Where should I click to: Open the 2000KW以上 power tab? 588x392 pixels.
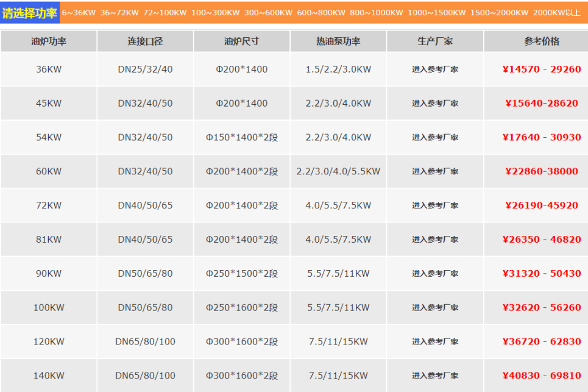(x=557, y=12)
